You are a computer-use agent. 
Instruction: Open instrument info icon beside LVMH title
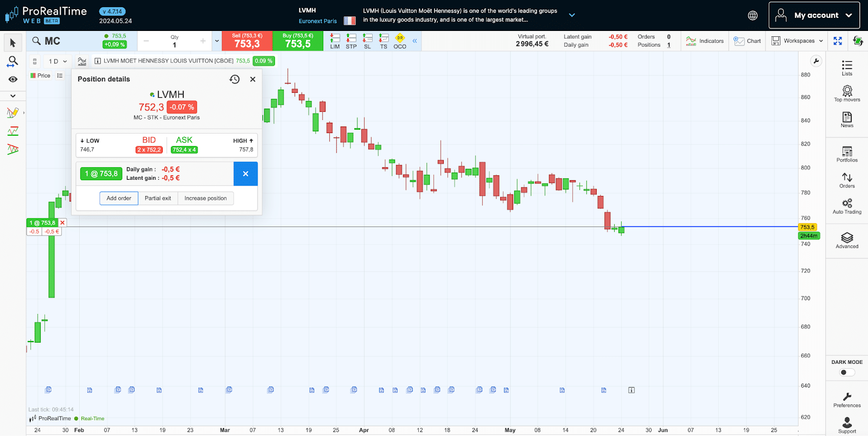coord(98,61)
